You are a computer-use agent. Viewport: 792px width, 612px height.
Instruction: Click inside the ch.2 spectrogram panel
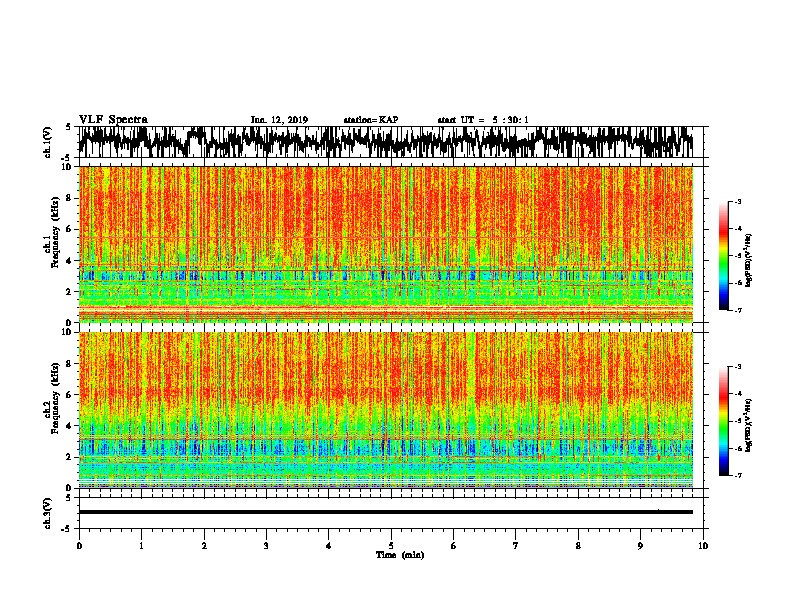385,410
